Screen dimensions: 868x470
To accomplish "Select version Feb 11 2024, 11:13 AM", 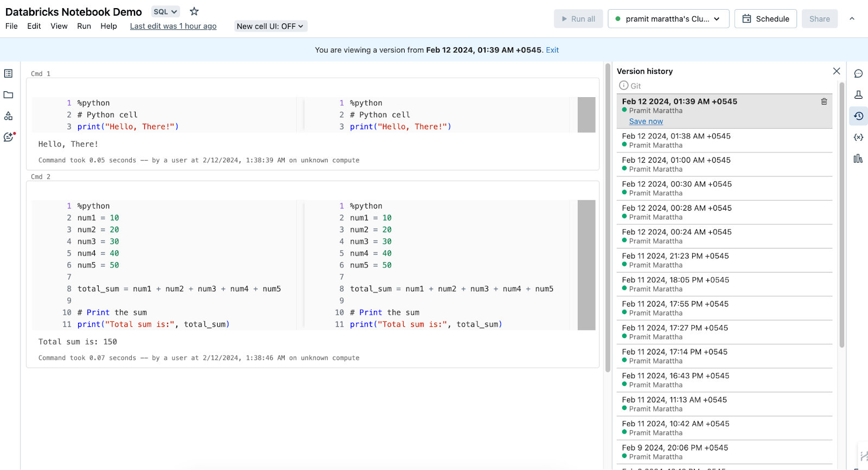I will (724, 404).
